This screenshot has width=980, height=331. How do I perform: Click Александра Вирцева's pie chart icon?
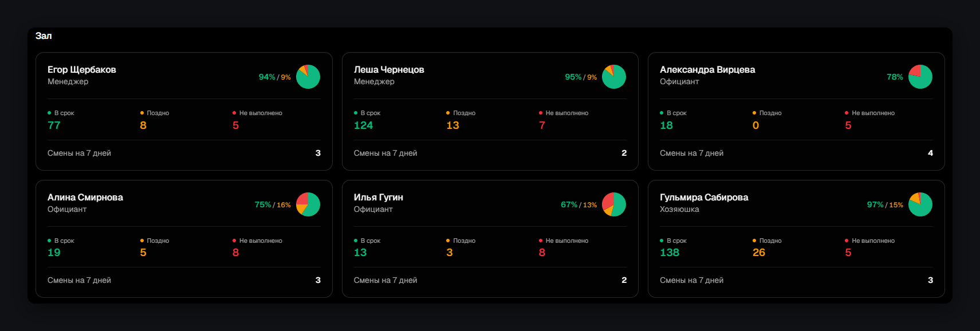point(920,77)
